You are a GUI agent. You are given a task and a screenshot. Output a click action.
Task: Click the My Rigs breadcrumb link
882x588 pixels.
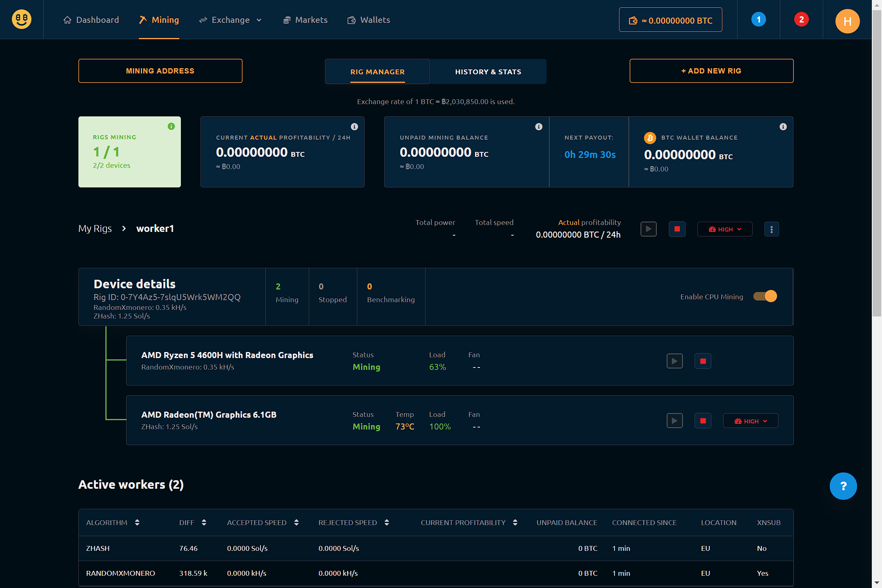pyautogui.click(x=95, y=228)
